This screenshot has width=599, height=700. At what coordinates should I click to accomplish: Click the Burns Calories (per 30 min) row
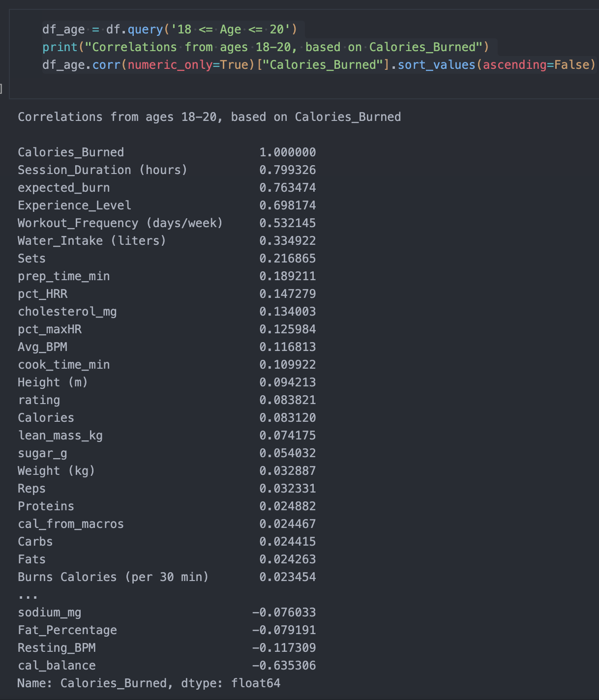tap(113, 577)
